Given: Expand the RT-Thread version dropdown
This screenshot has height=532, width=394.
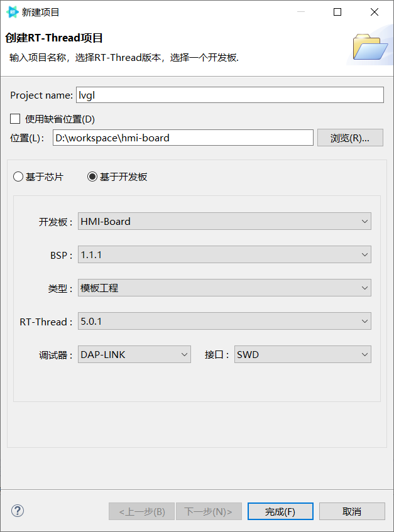Looking at the screenshot, I should pos(224,322).
